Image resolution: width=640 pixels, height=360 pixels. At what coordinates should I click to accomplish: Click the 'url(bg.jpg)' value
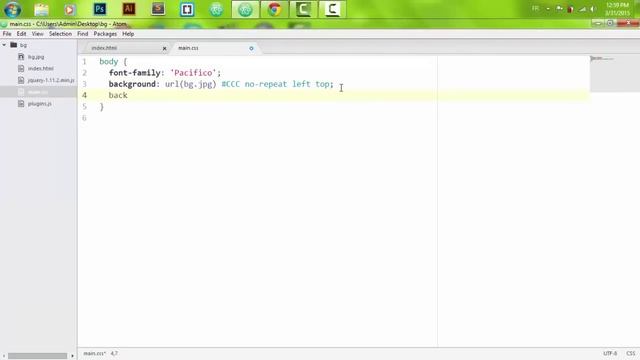[191, 84]
